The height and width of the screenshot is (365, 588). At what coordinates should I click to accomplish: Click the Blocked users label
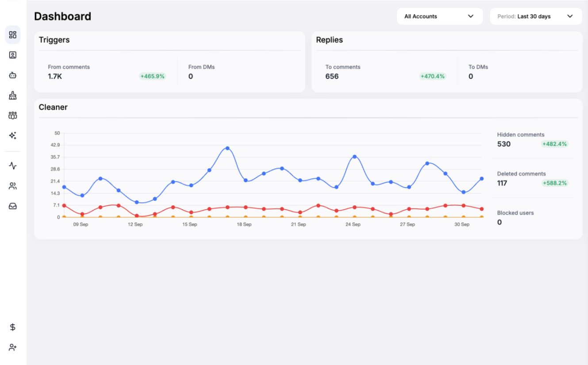click(x=515, y=213)
